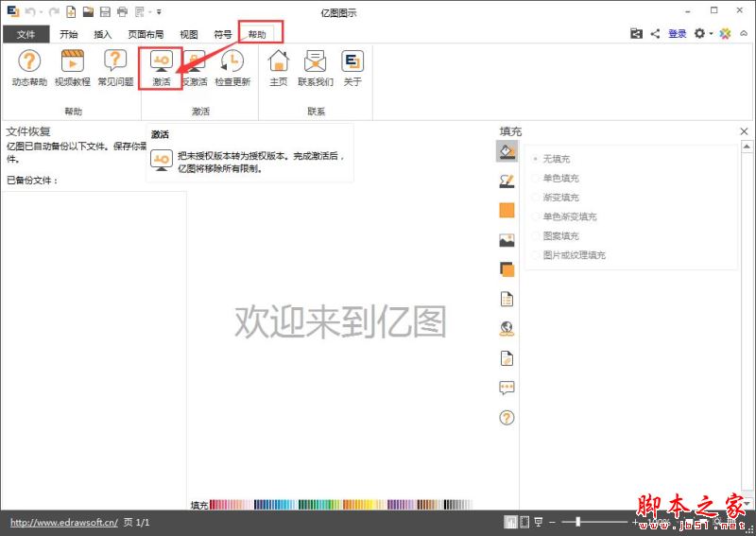The height and width of the screenshot is (536, 756).
Task: Switch to the 插入 tab
Action: tap(103, 34)
